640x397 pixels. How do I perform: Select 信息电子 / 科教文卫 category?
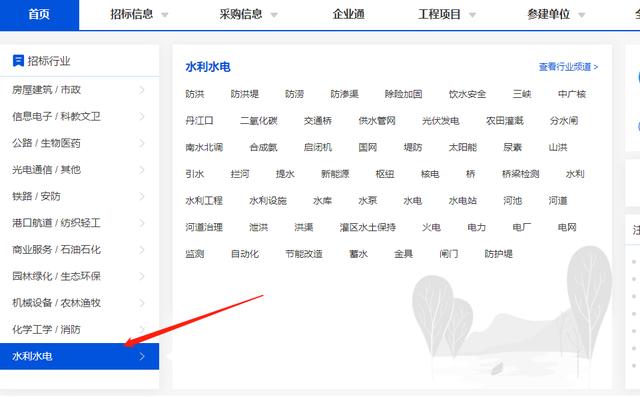56,116
